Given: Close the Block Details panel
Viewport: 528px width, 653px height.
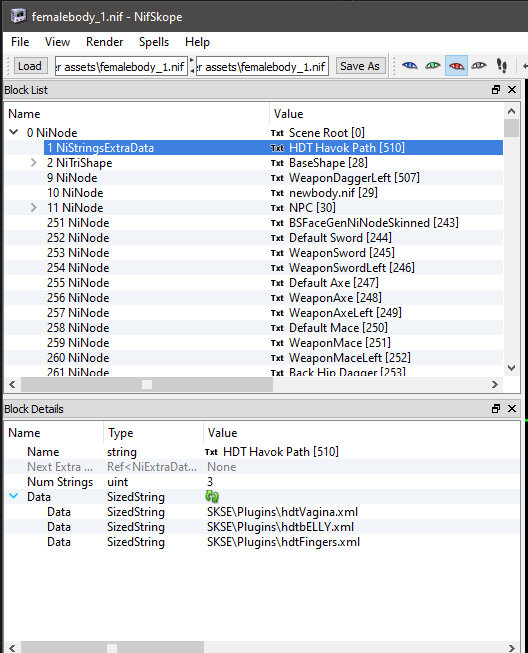Looking at the screenshot, I should coord(512,409).
